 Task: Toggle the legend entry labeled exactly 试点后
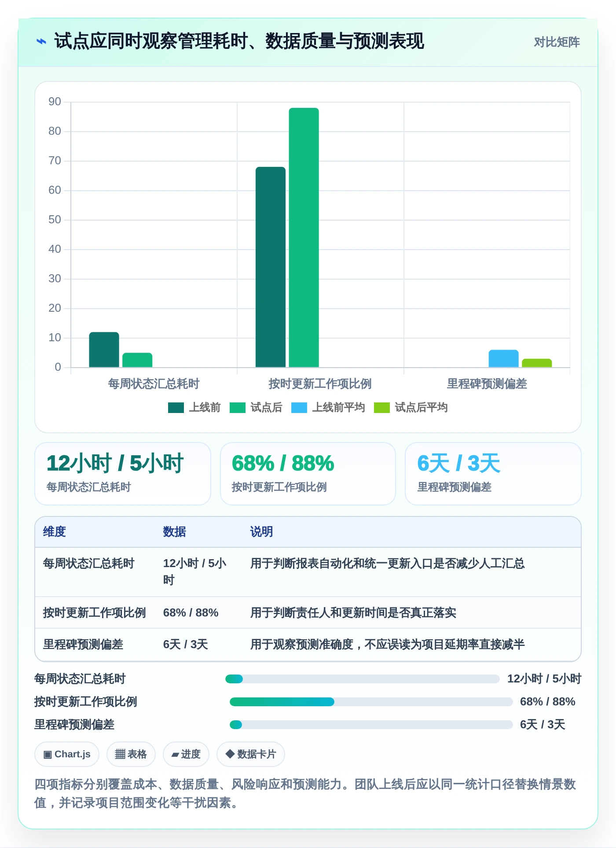tap(256, 408)
